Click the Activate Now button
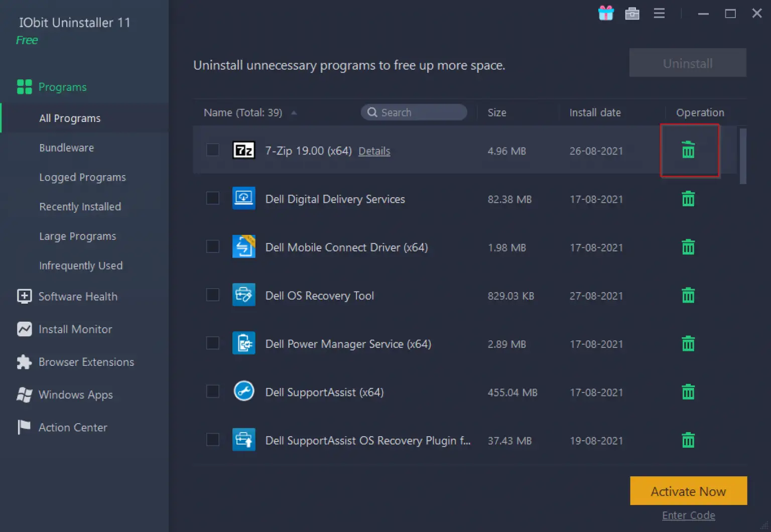The height and width of the screenshot is (532, 771). 688,491
